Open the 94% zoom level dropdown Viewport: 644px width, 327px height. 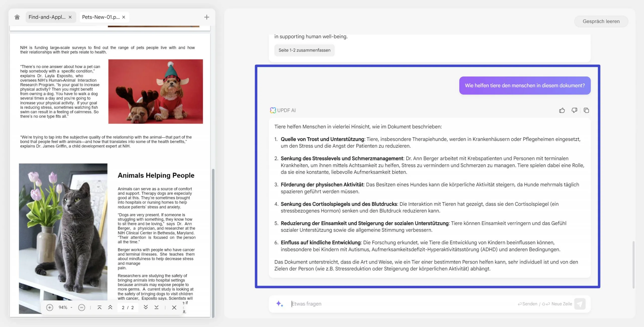point(65,307)
